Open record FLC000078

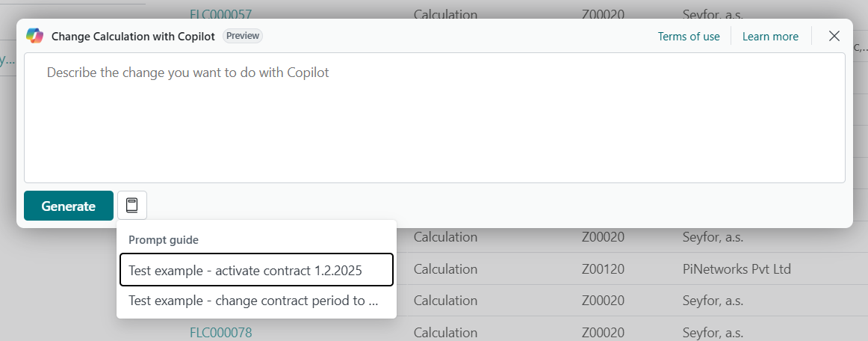(220, 332)
